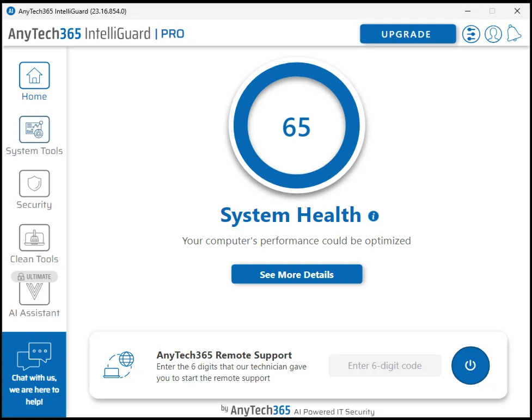This screenshot has width=532, height=420.
Task: Click the PRO edition label
Action: tap(173, 34)
